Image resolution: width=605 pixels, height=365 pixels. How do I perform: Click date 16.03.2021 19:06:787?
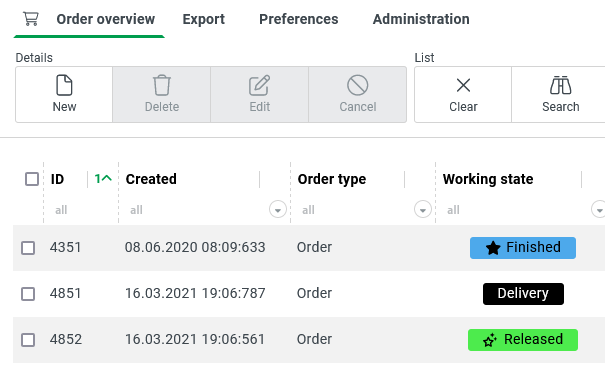click(x=195, y=293)
